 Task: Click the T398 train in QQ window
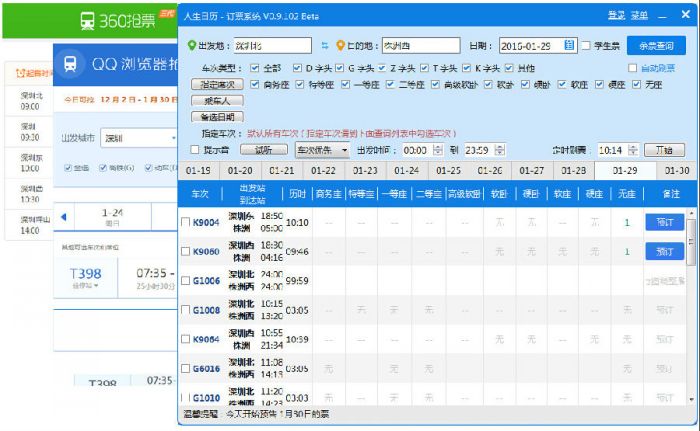(x=86, y=273)
